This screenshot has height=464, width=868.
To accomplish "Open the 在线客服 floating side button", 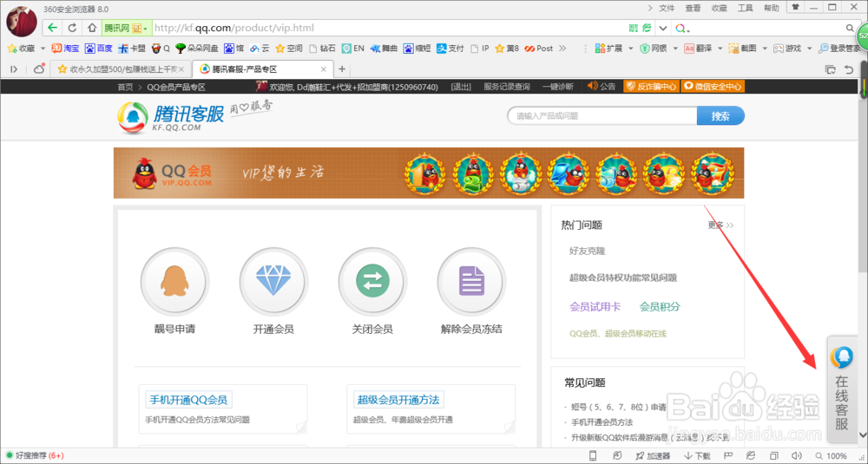I will (x=841, y=389).
